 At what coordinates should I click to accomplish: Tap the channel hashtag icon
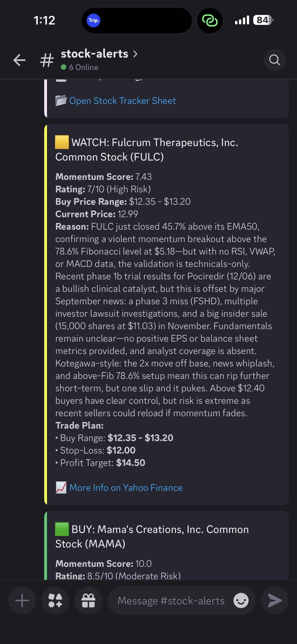click(47, 60)
